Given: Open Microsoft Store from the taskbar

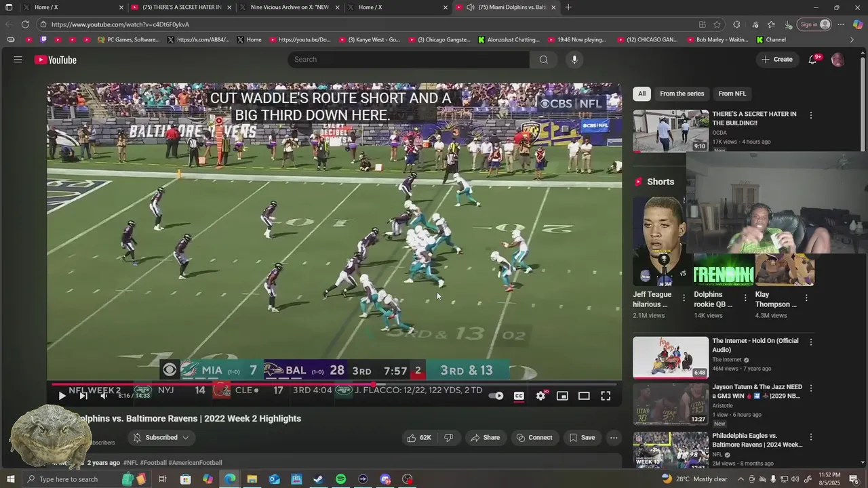Looking at the screenshot, I should pos(185,479).
